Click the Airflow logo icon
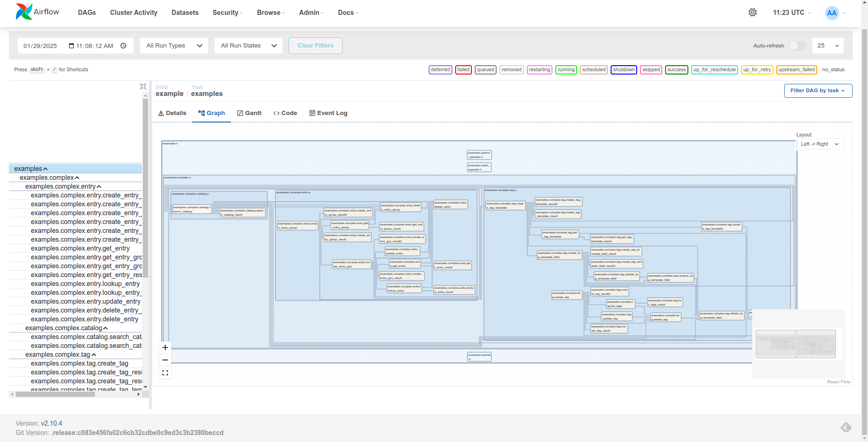Screen dimensions: 868x442 (24, 12)
